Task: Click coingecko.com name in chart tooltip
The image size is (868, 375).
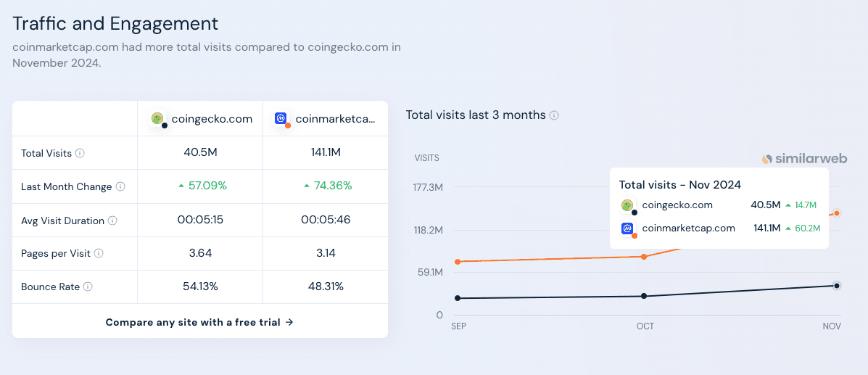Action: pyautogui.click(x=677, y=205)
